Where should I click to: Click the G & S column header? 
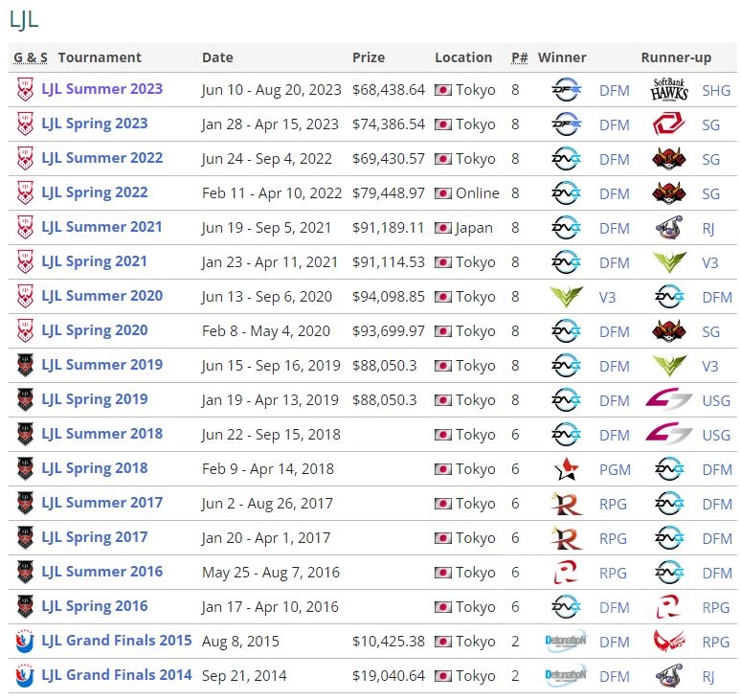tap(31, 57)
